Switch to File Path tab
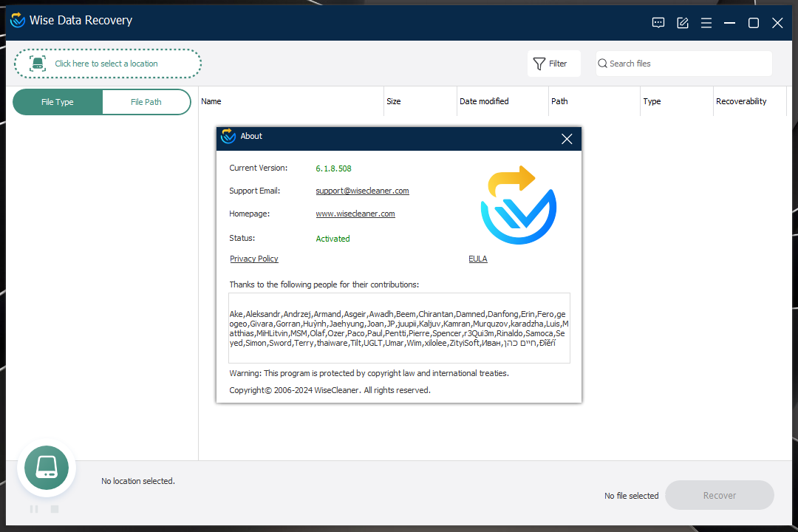 pos(146,102)
